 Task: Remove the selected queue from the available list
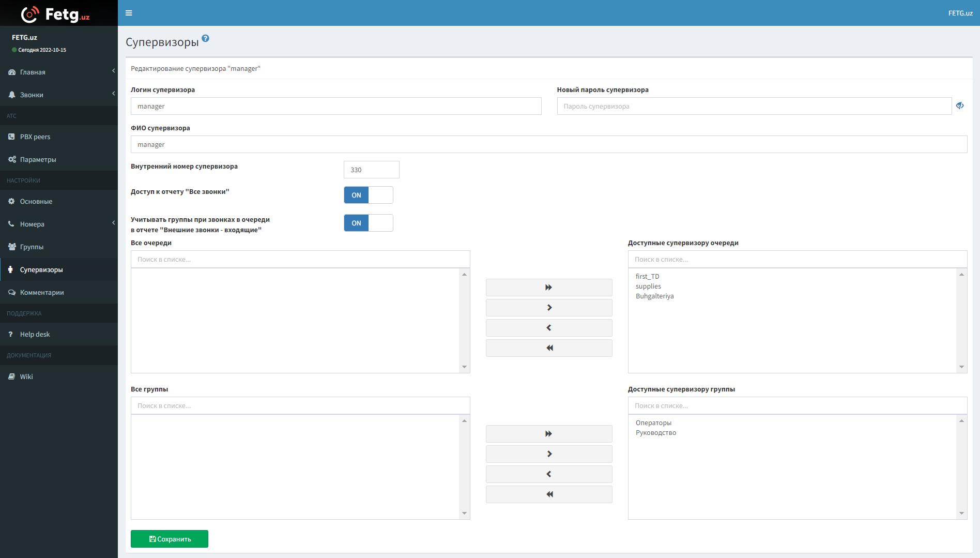[x=549, y=328]
